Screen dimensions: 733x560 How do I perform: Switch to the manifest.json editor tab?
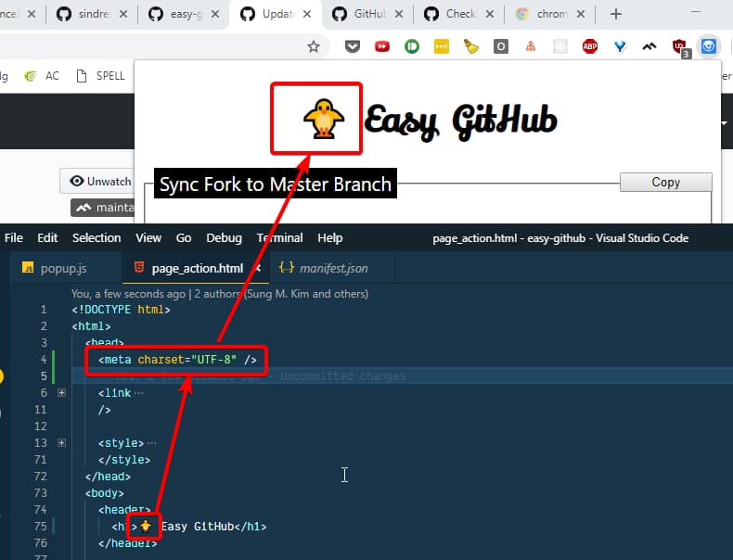click(324, 269)
